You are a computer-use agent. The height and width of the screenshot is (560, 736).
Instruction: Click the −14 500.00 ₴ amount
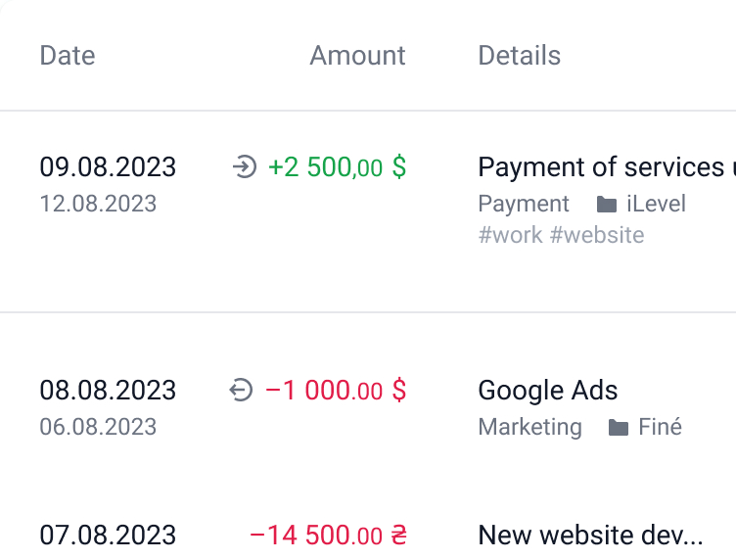pyautogui.click(x=328, y=536)
